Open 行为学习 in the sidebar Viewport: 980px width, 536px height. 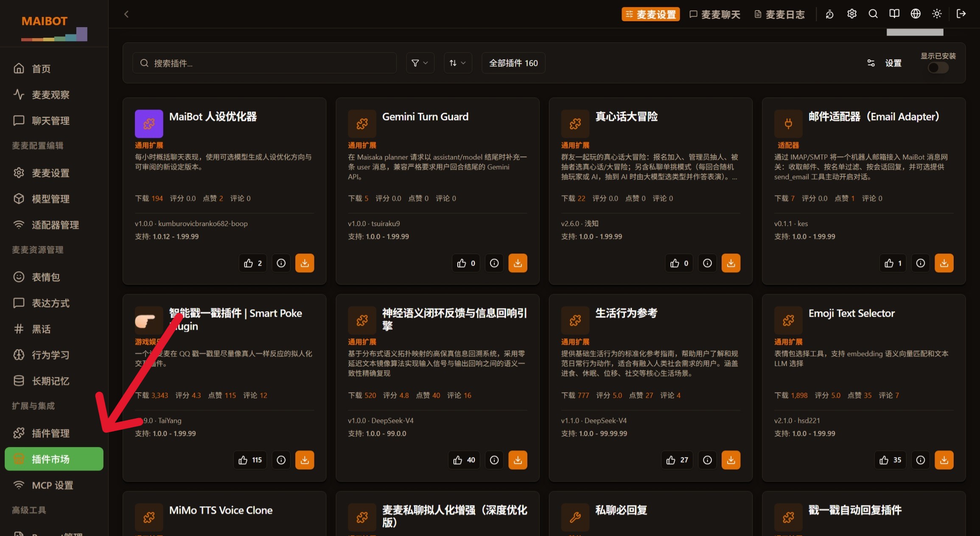(x=54, y=355)
